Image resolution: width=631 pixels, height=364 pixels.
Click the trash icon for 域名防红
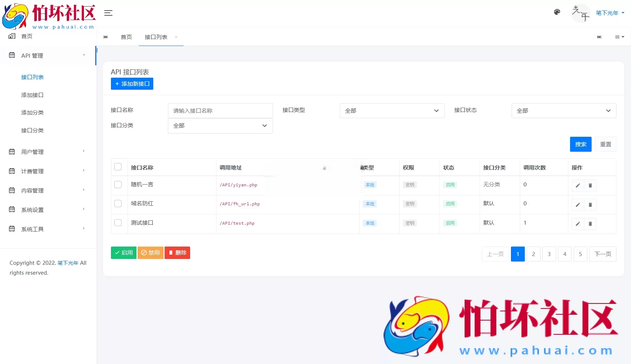tap(590, 205)
